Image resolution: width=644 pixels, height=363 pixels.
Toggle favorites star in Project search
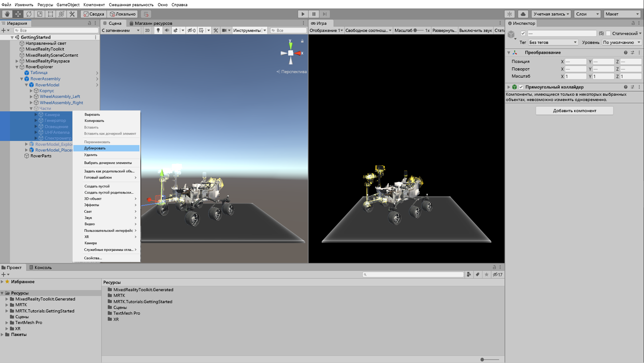[486, 275]
